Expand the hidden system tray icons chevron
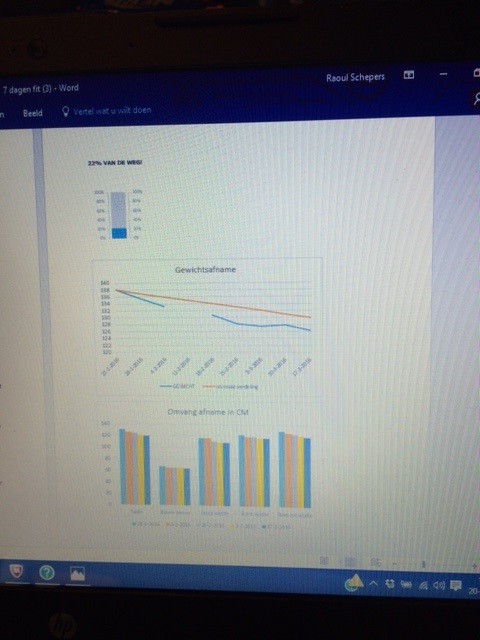480x640 pixels. pos(373,583)
